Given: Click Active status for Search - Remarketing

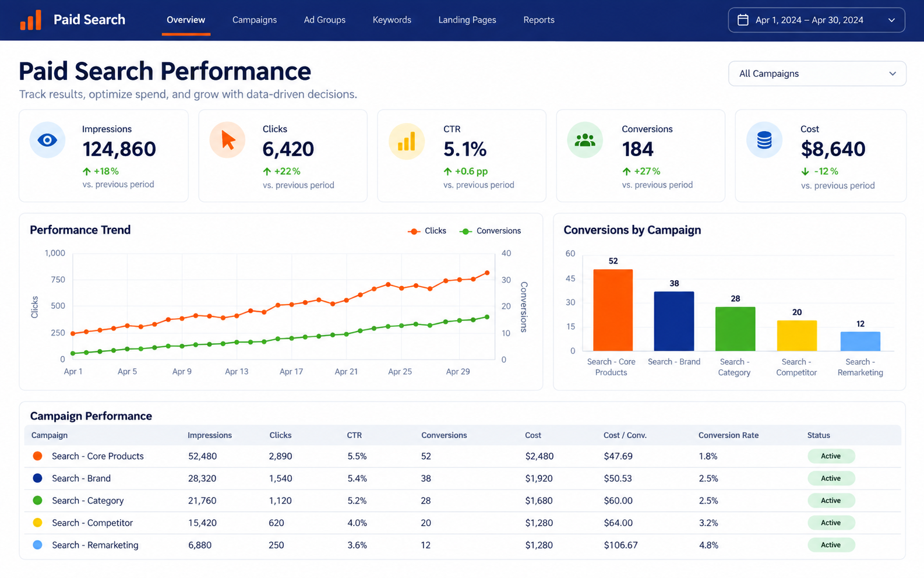Looking at the screenshot, I should [831, 545].
